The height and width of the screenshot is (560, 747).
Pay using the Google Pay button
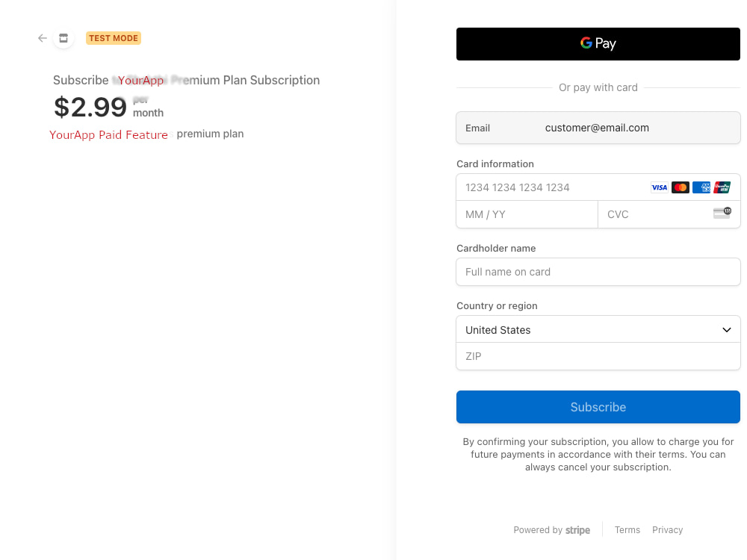point(598,44)
